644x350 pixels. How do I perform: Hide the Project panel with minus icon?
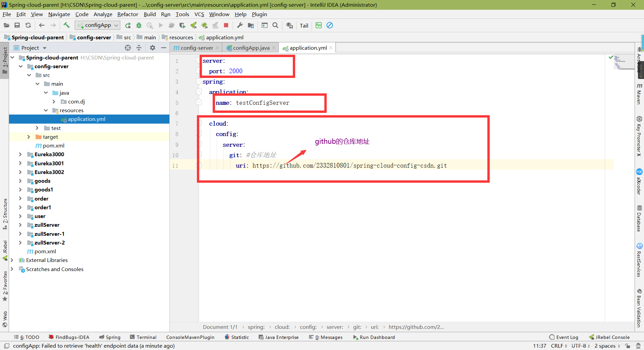(164, 48)
